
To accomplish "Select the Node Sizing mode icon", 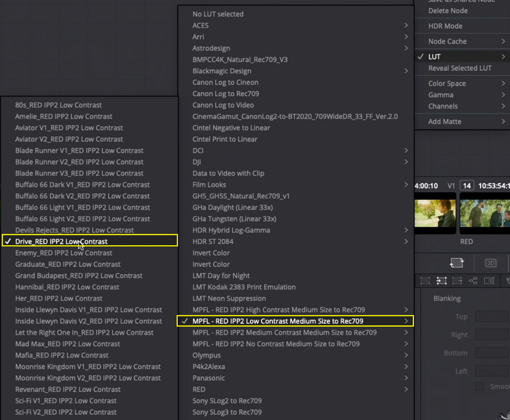I will [473, 280].
